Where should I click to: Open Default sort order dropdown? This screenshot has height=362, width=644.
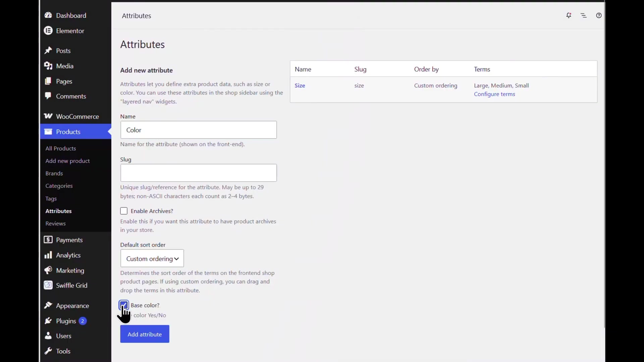coord(152,258)
